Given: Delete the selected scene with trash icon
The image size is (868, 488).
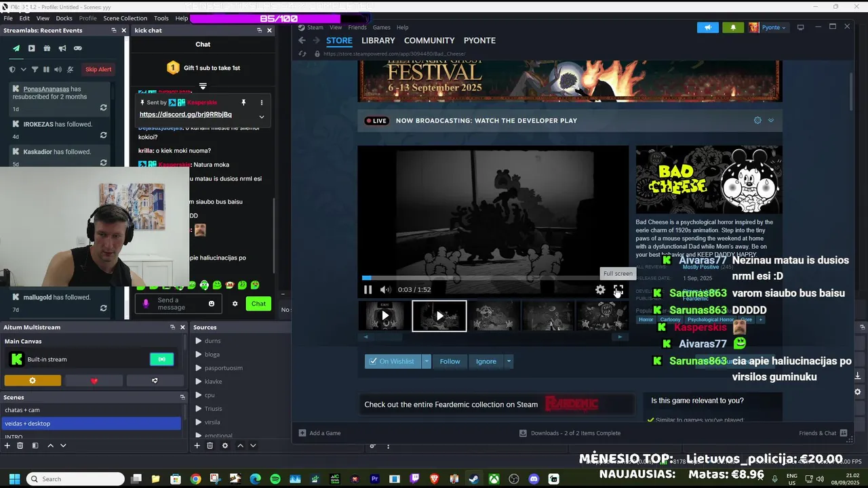Looking at the screenshot, I should coord(20,445).
